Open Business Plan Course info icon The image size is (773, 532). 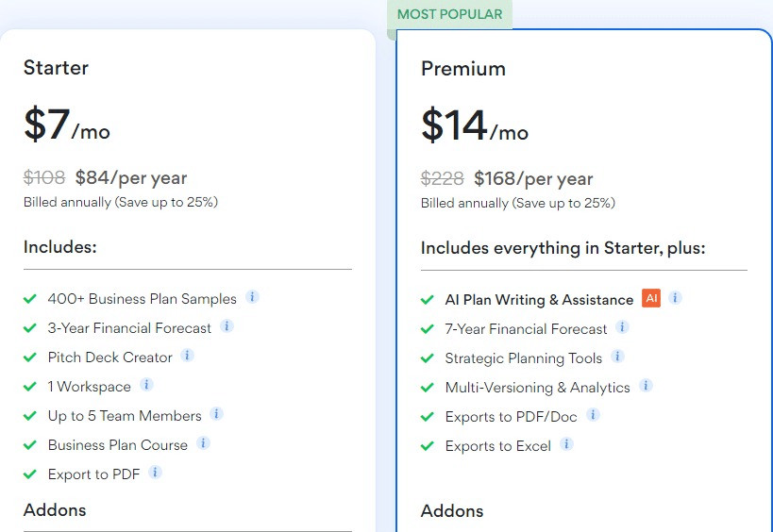pyautogui.click(x=203, y=442)
